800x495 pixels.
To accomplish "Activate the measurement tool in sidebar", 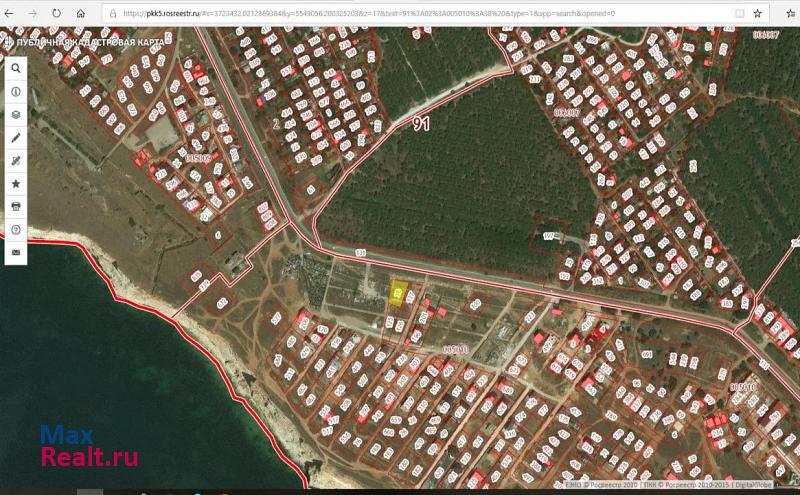I will (16, 160).
